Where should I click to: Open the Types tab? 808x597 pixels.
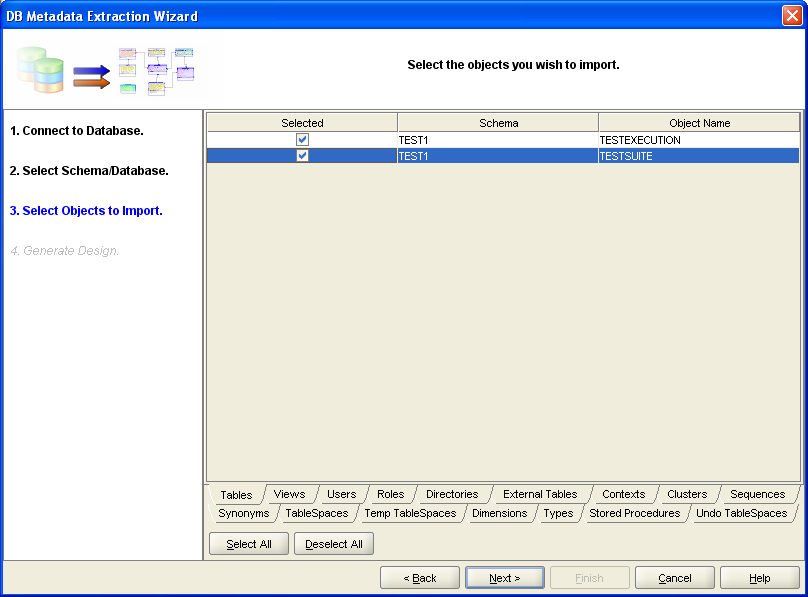pyautogui.click(x=559, y=514)
